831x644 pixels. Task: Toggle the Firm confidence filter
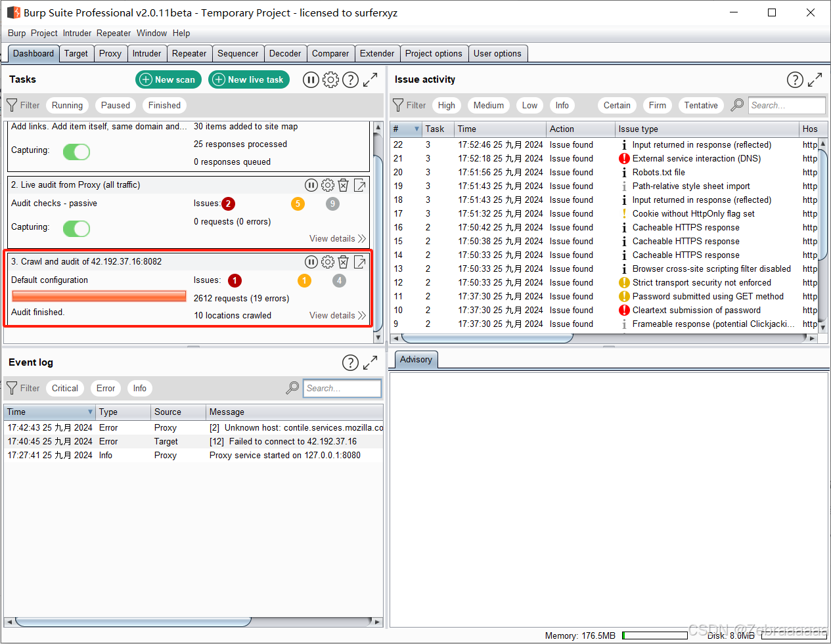click(x=657, y=105)
